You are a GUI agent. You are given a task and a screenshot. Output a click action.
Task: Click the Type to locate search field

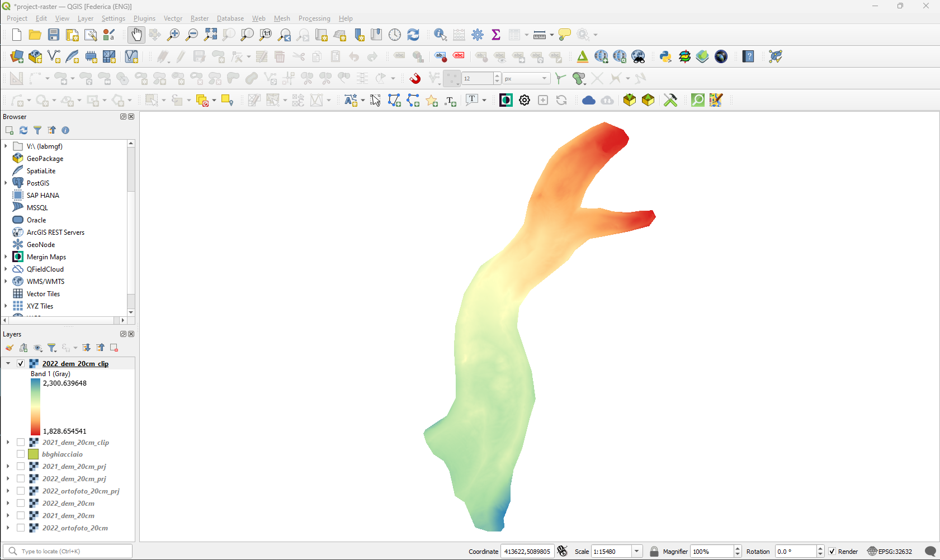click(x=68, y=551)
